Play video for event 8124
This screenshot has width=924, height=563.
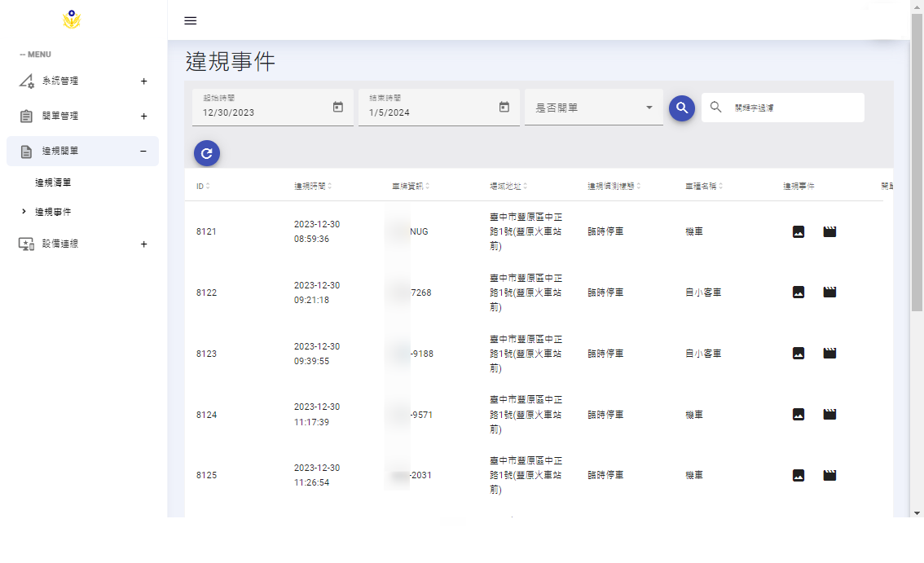(x=829, y=415)
